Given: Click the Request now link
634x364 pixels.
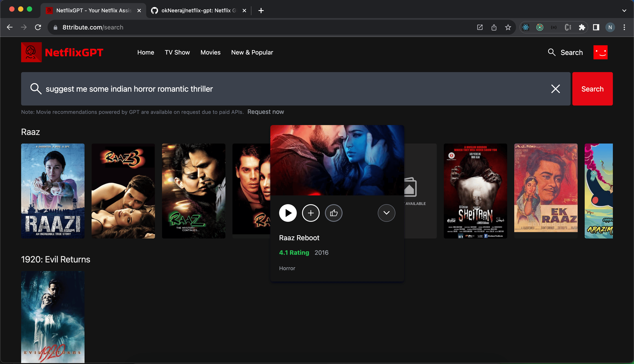Looking at the screenshot, I should [x=265, y=112].
